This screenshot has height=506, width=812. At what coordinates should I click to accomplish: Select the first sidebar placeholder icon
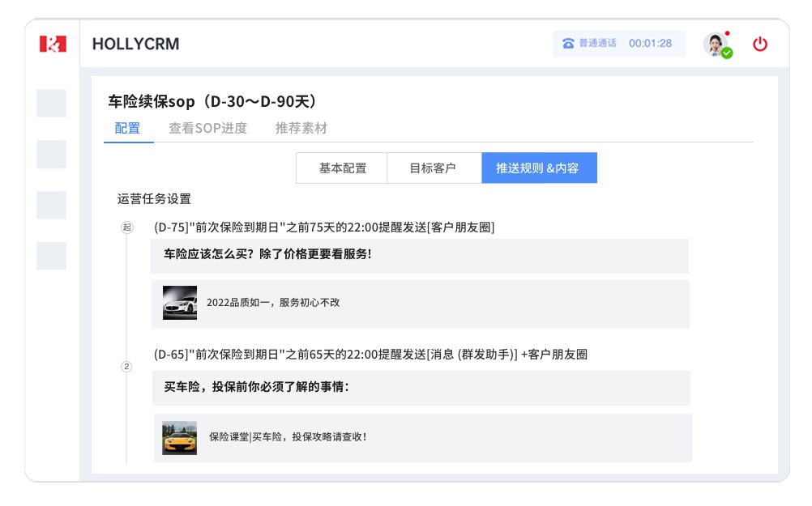click(x=52, y=103)
